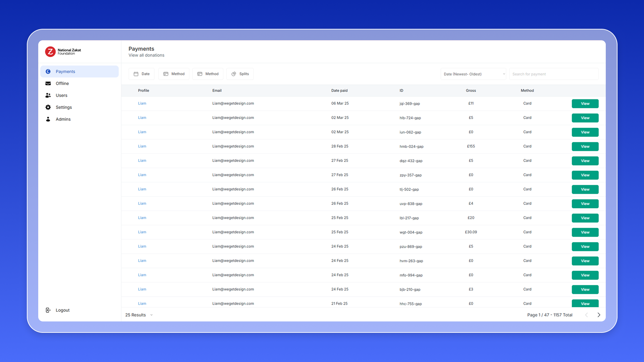The image size is (644, 362).
Task: Click the Admins person icon
Action: (x=48, y=119)
